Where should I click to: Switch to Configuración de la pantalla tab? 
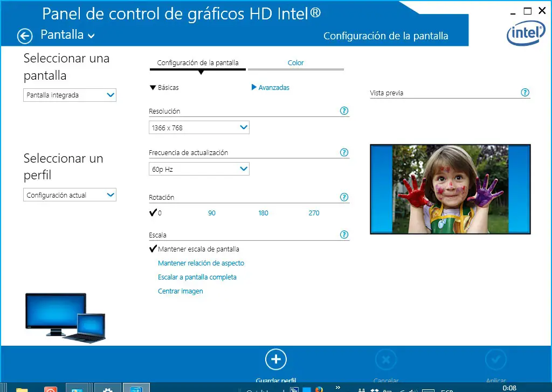pos(197,63)
